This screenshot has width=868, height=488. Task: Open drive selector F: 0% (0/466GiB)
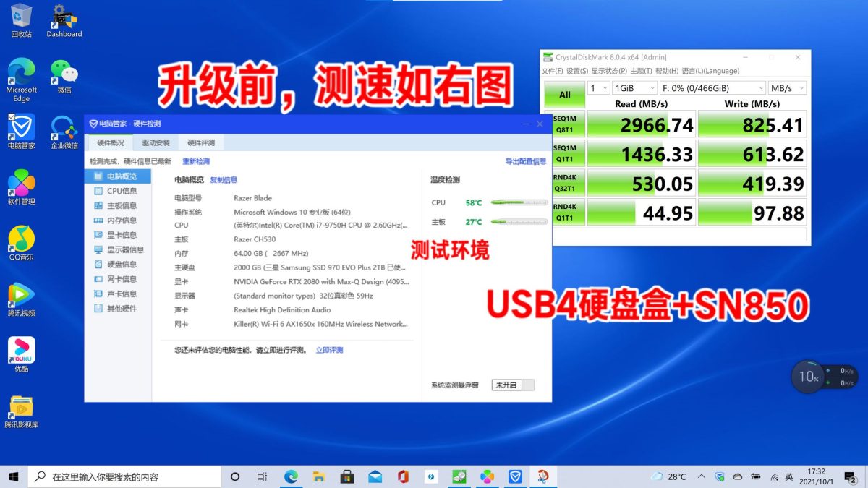pos(712,88)
